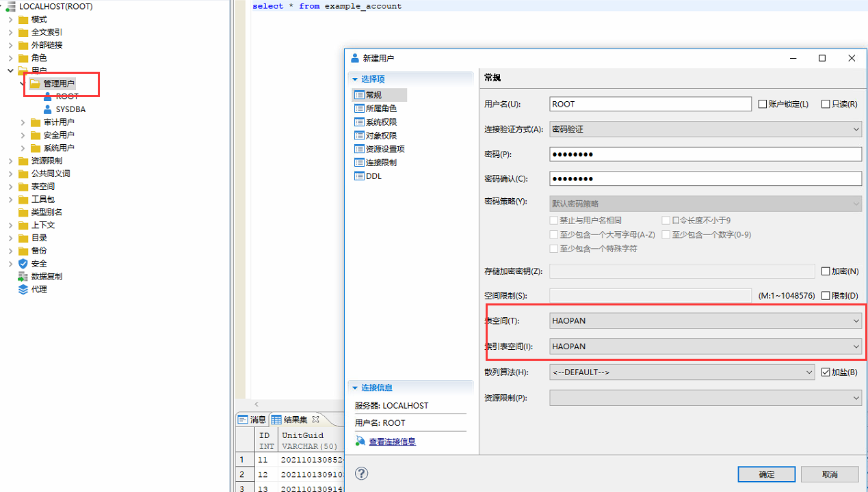Viewport: 868px width, 492px height.
Task: Click the 数据复制 icon in tree
Action: tap(23, 277)
